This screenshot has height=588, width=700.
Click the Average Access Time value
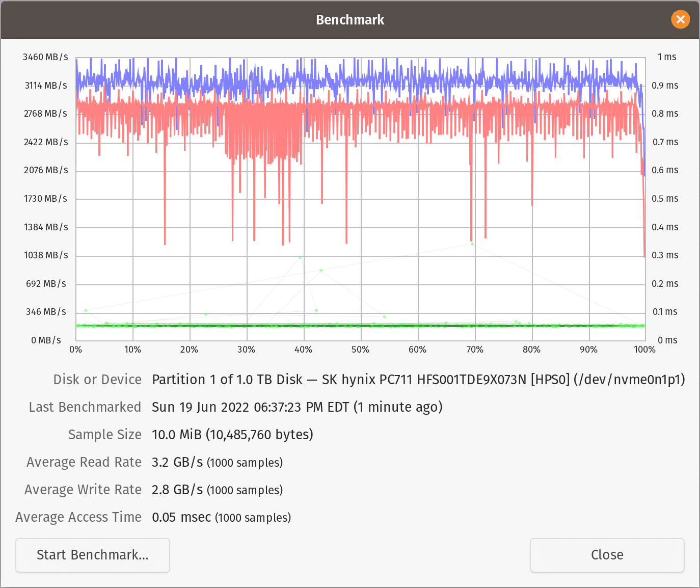(x=181, y=517)
